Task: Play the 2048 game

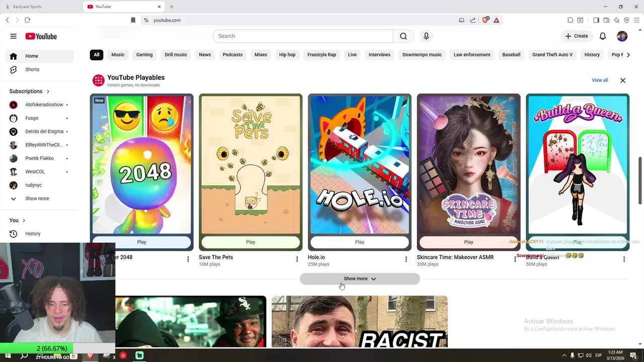Action: (x=141, y=242)
